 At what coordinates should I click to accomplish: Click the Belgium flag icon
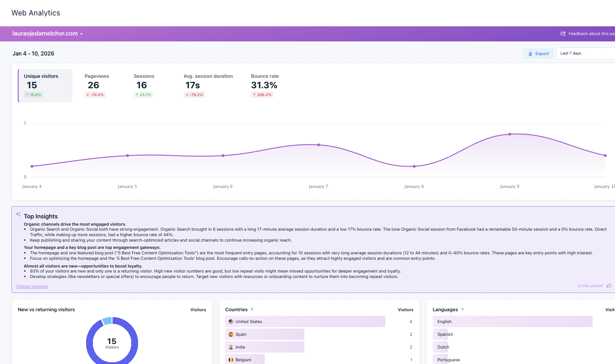[x=231, y=359]
